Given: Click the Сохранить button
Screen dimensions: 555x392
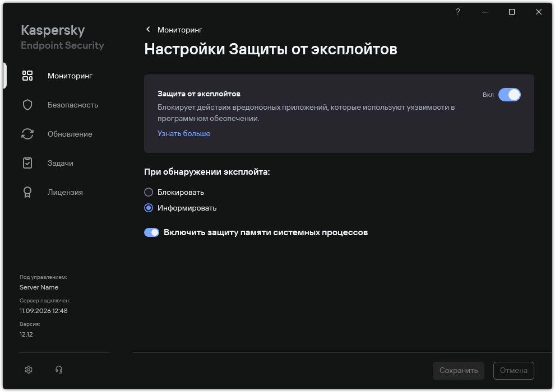Looking at the screenshot, I should click(x=459, y=370).
